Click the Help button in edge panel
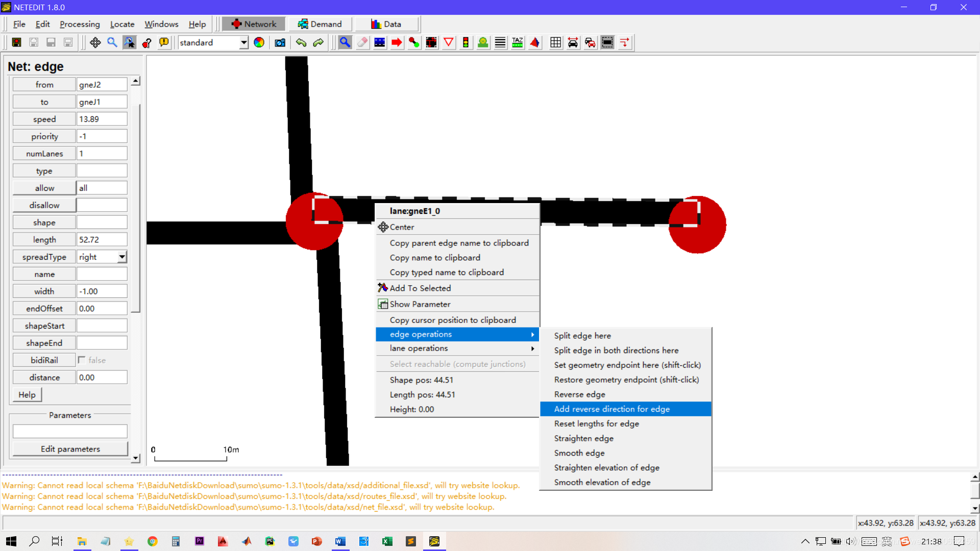The width and height of the screenshot is (980, 551). tap(27, 394)
